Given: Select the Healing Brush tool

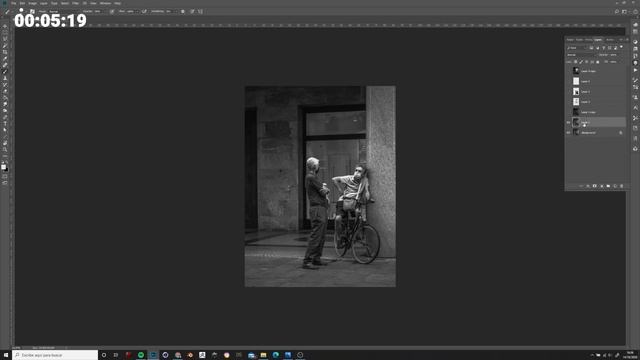Looking at the screenshot, I should [x=5, y=65].
